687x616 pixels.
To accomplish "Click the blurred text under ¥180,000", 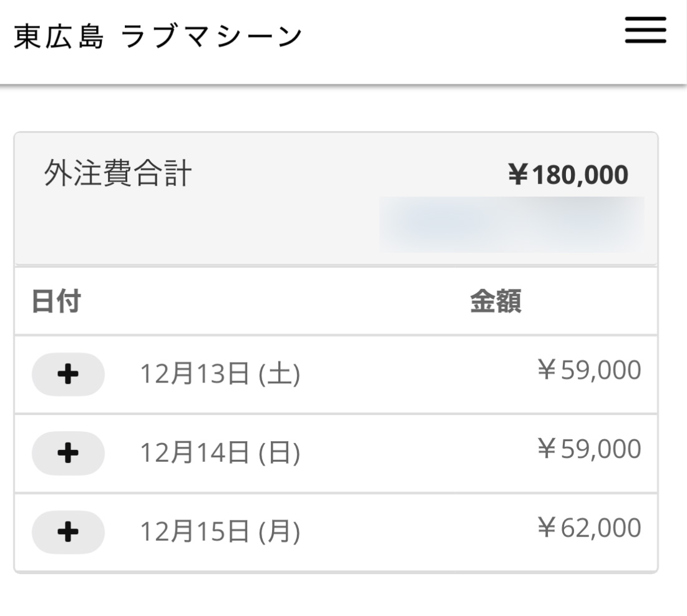I will coord(512,223).
